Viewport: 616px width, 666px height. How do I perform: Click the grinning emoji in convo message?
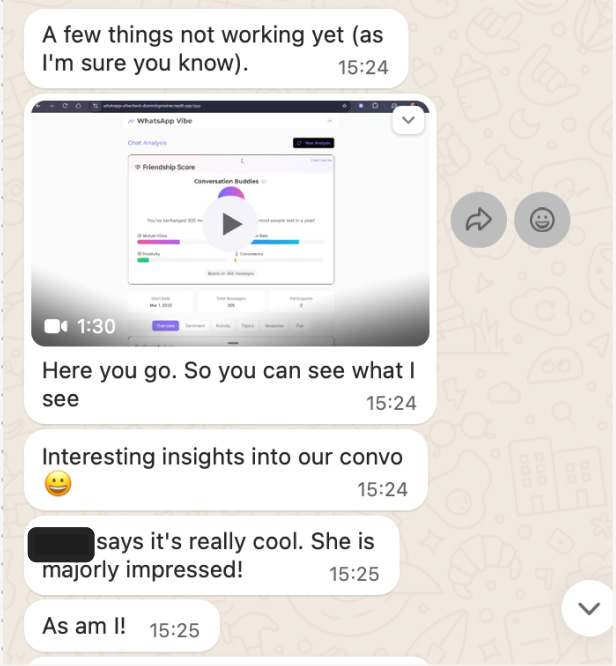click(x=58, y=484)
